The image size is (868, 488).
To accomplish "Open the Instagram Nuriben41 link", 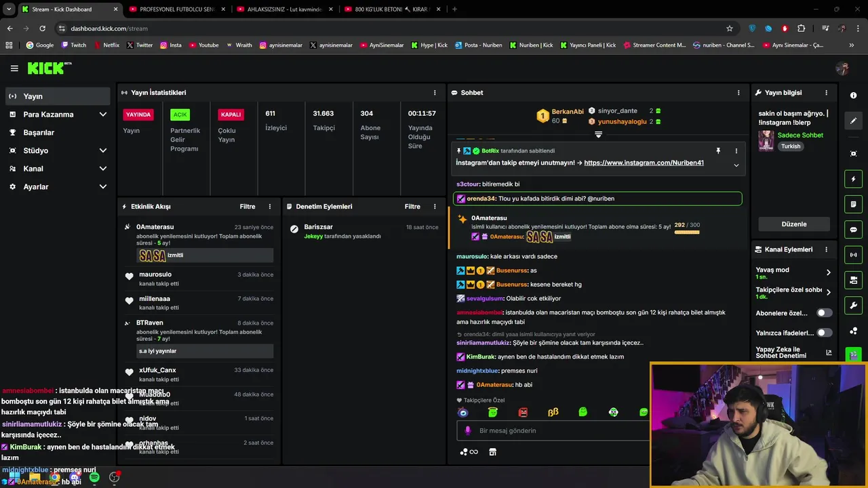I will pyautogui.click(x=644, y=163).
